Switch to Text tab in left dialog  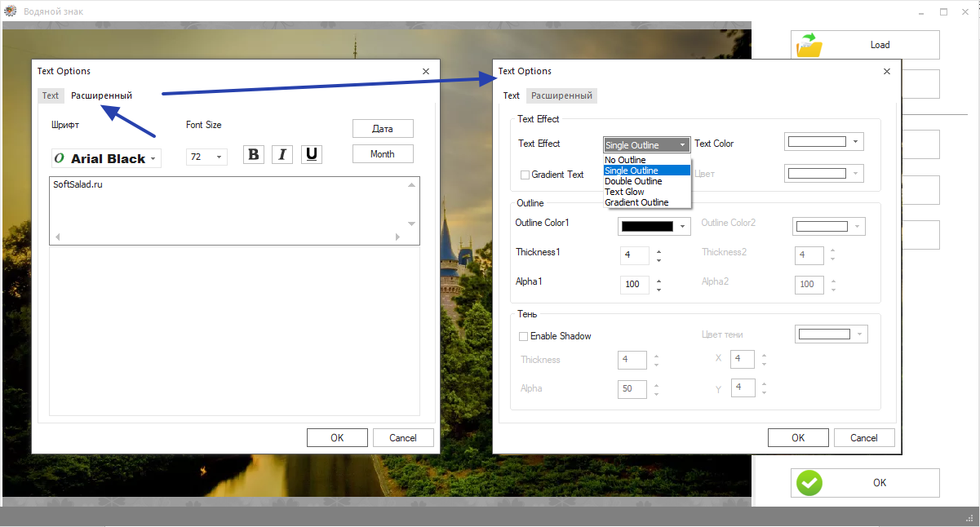coord(51,95)
